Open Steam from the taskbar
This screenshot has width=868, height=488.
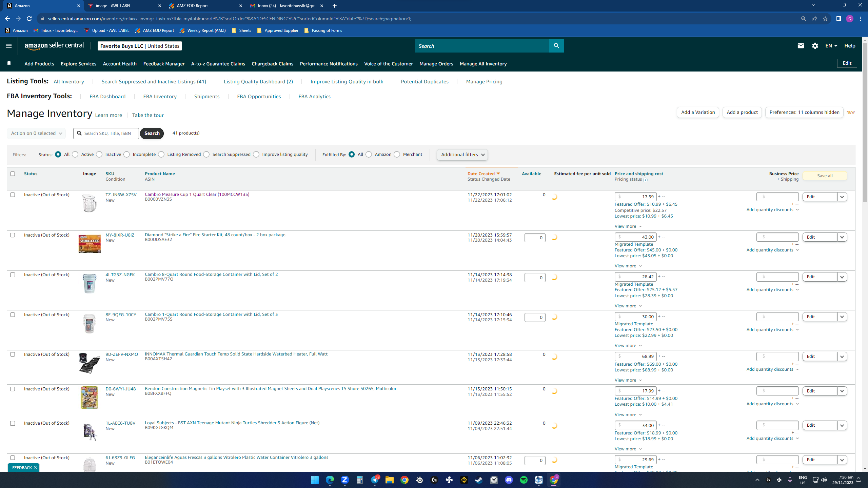click(479, 480)
